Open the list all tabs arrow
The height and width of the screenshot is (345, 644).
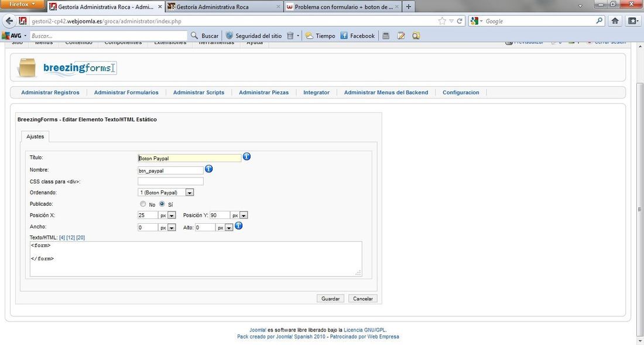click(x=580, y=6)
